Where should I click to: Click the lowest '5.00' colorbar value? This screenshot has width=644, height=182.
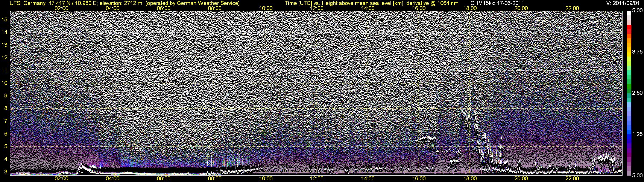tap(637, 175)
